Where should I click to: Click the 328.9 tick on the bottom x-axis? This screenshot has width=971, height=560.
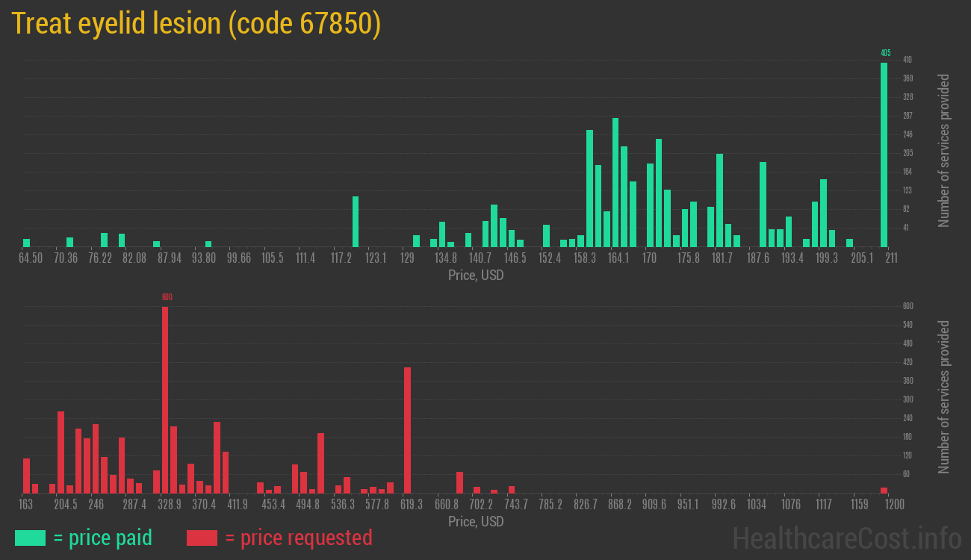pos(169,505)
